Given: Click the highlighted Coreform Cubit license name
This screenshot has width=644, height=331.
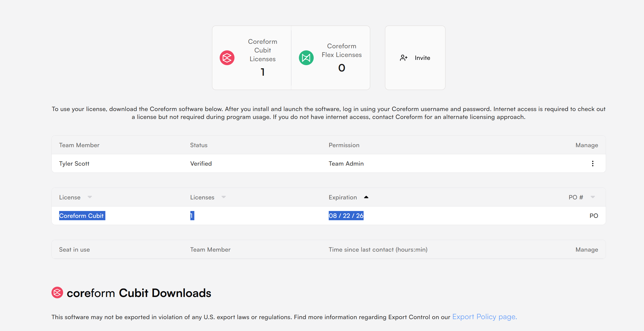Looking at the screenshot, I should [x=82, y=216].
